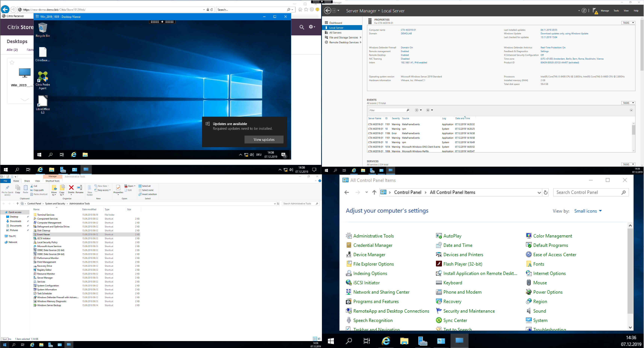Open Tools menu in Server Manager
The height and width of the screenshot is (348, 644).
pos(616,11)
